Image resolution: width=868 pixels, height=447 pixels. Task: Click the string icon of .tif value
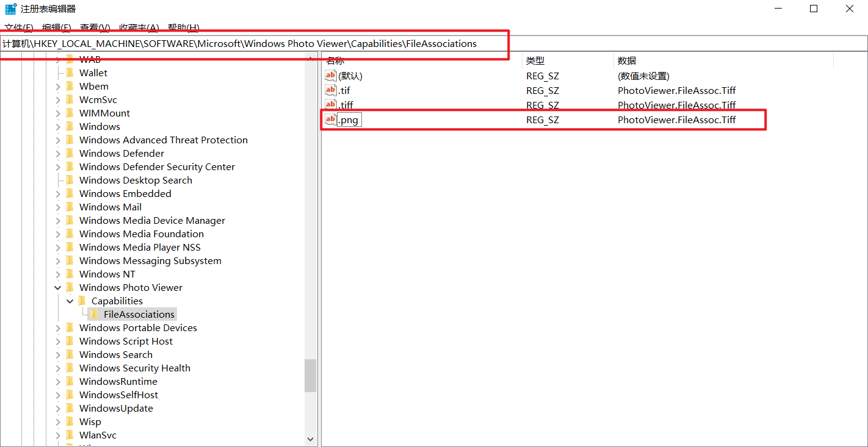coord(330,90)
